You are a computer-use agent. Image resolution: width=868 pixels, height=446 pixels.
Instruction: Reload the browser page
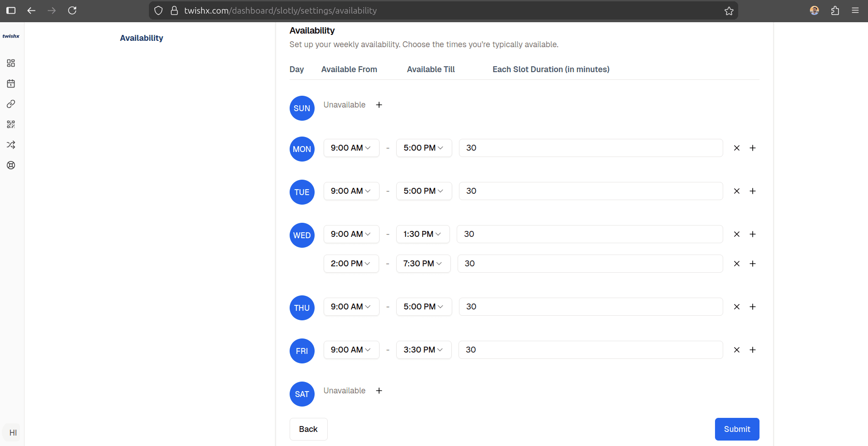[x=72, y=10]
